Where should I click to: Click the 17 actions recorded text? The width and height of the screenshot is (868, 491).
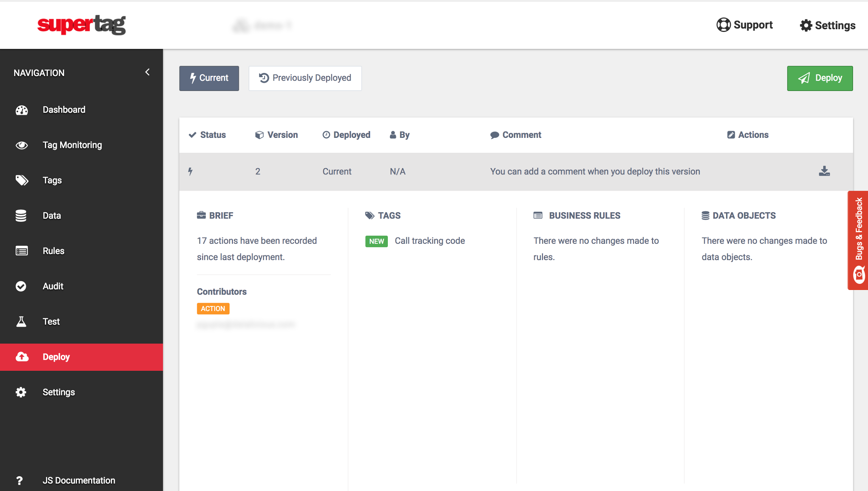[x=257, y=249]
